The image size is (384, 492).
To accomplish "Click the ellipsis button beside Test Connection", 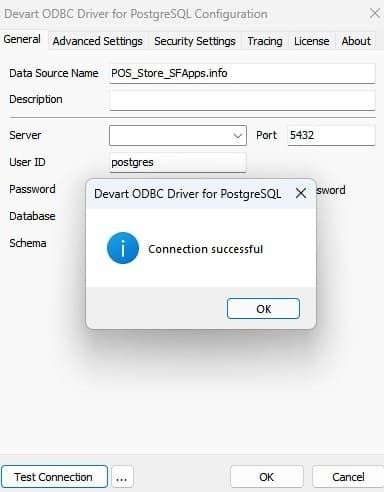I will click(x=122, y=477).
